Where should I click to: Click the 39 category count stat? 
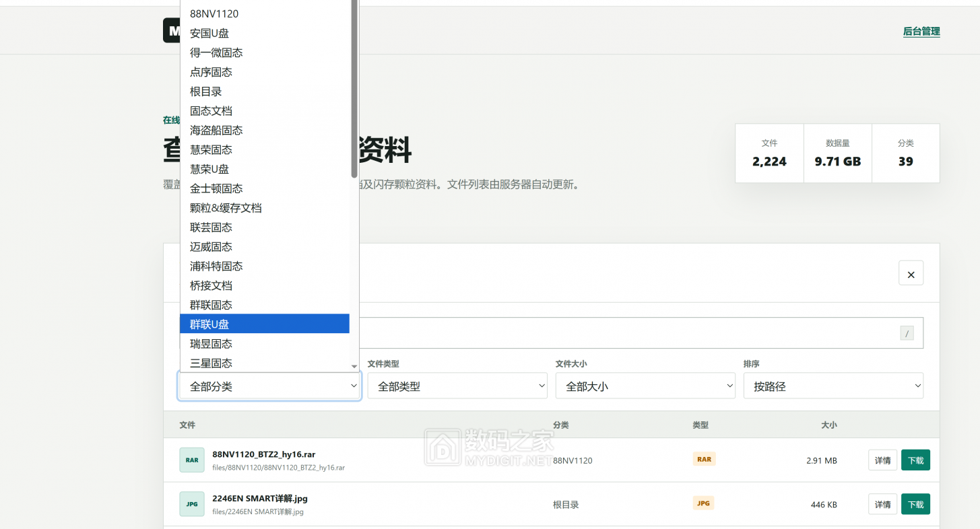[906, 162]
